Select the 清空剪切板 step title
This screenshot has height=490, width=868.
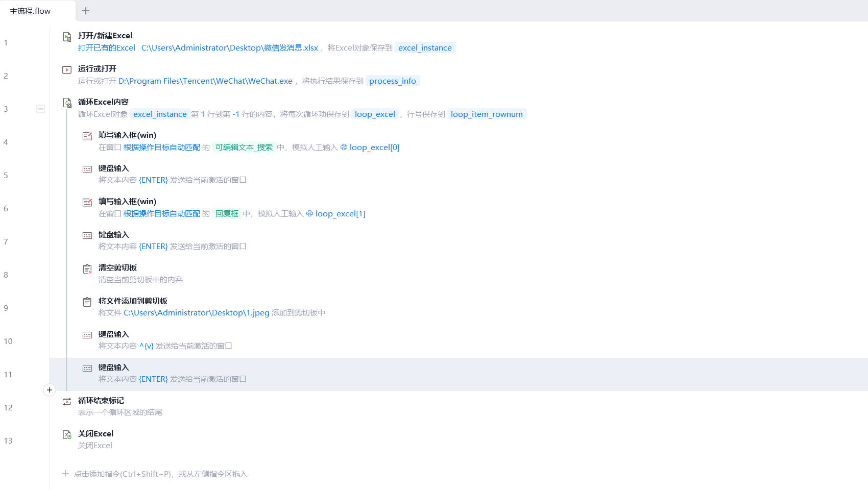pos(117,268)
